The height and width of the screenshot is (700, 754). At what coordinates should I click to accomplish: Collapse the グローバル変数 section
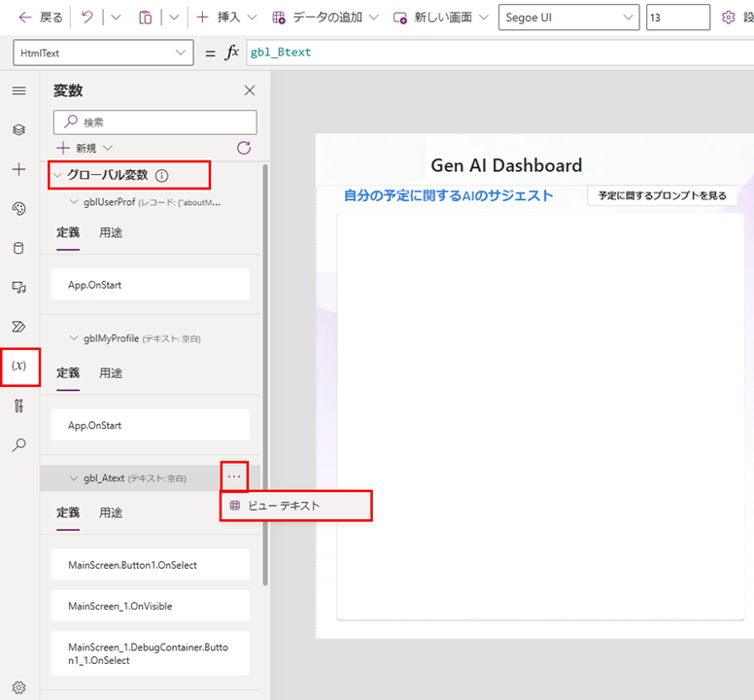coord(57,175)
